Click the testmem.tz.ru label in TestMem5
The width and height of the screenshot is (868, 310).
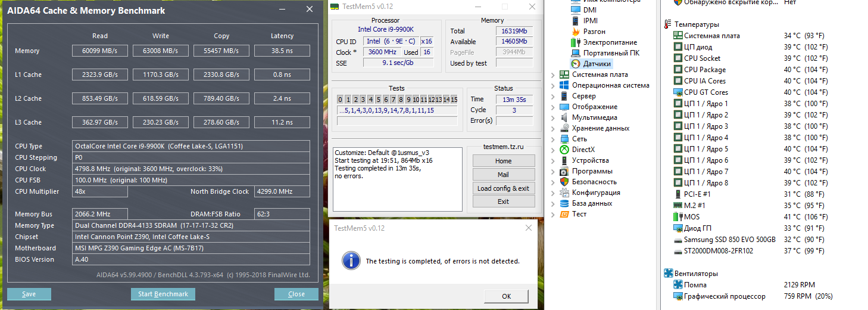[504, 147]
